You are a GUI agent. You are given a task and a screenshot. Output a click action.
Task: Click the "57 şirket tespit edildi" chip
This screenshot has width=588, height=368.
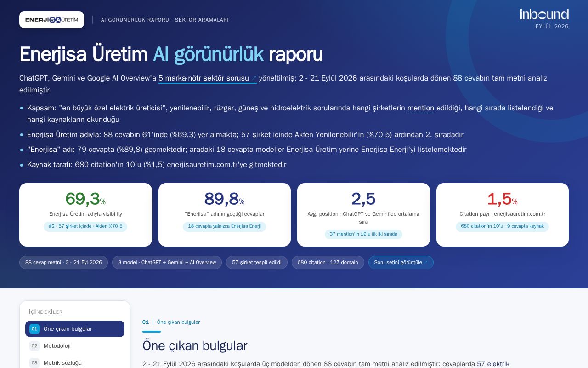tap(257, 262)
